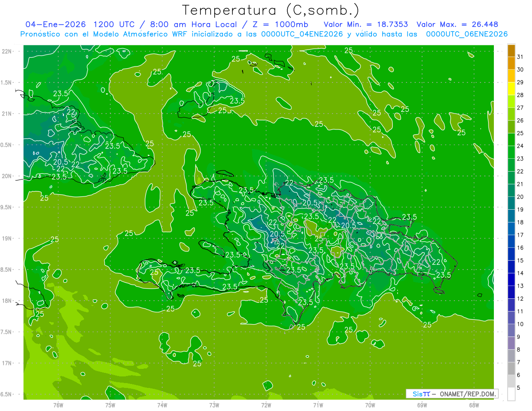
Task: Click the "69W" longitude axis label
Action: [x=422, y=405]
